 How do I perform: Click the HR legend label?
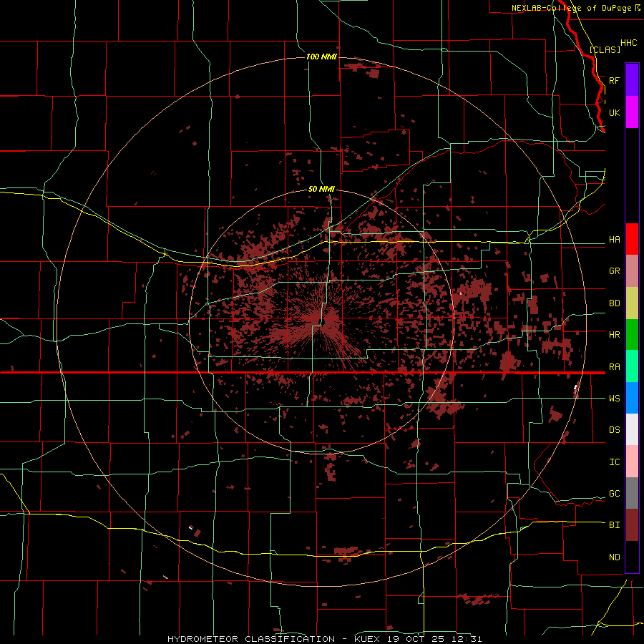(614, 335)
